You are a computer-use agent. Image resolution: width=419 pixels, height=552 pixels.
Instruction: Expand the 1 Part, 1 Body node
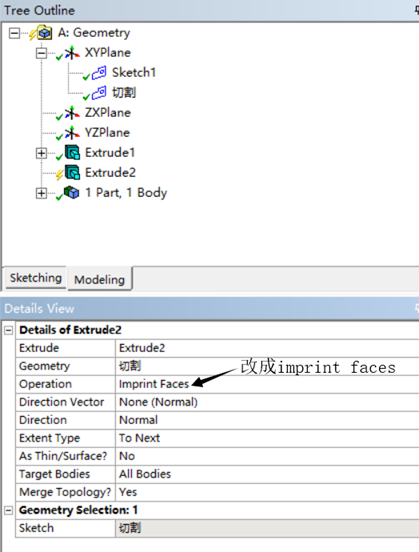coord(42,193)
